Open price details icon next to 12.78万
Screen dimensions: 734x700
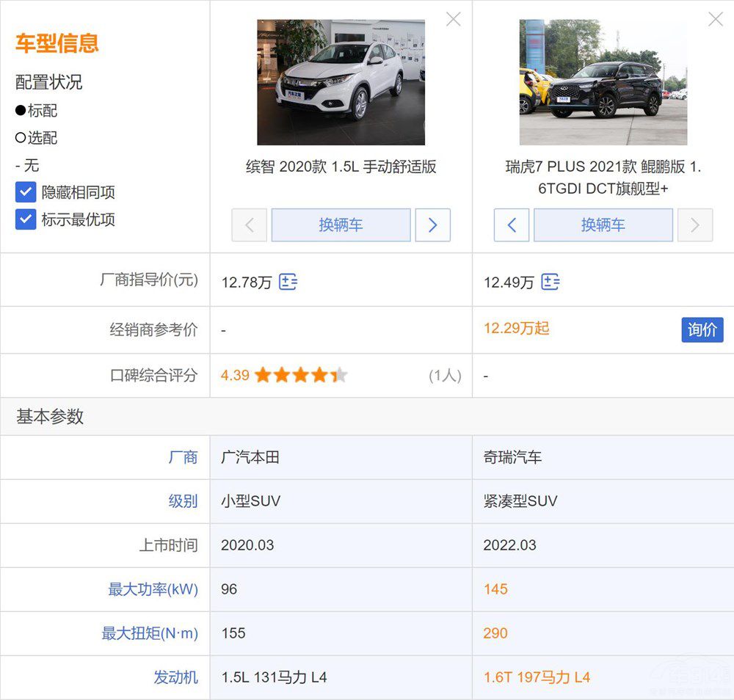tap(288, 282)
